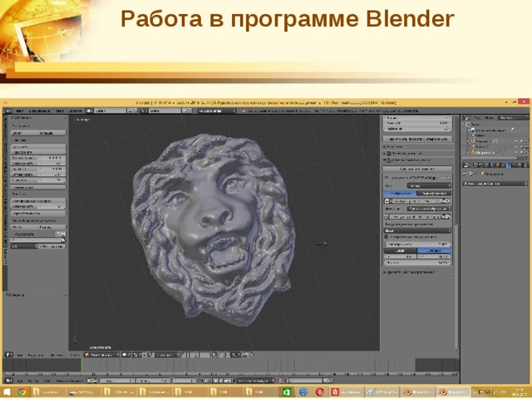This screenshot has width=532, height=399.
Task: Click the outliner horizontal scrollbar
Action: coord(489,158)
